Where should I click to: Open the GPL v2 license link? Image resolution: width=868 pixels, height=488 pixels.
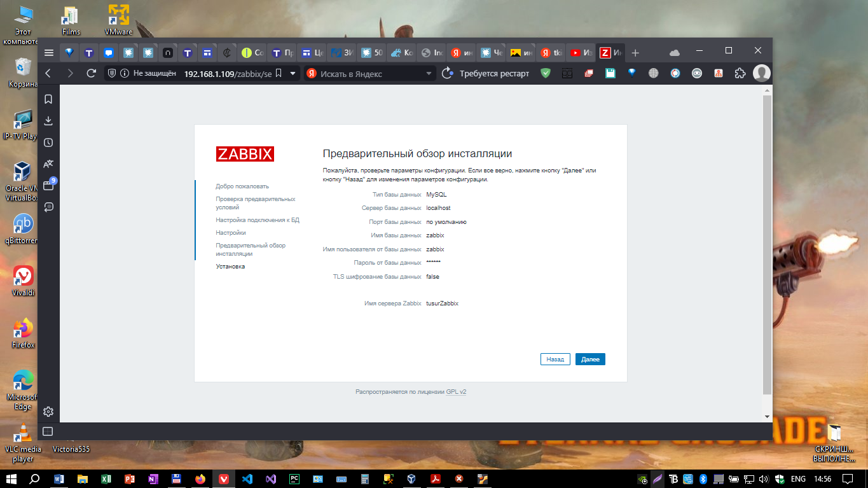456,392
